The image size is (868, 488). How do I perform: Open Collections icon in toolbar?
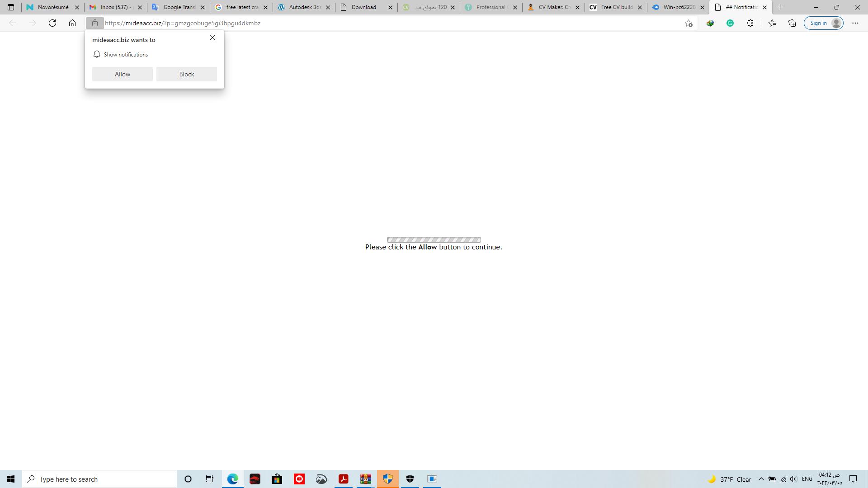(792, 23)
